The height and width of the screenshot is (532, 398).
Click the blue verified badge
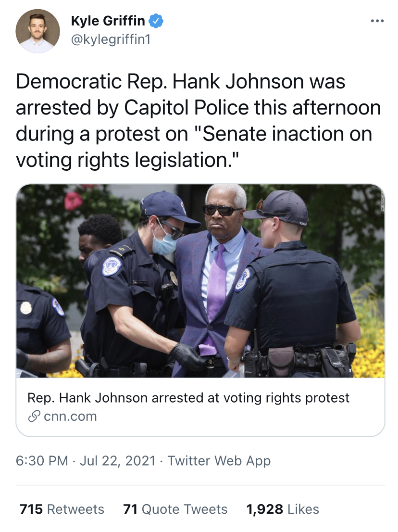tap(157, 21)
